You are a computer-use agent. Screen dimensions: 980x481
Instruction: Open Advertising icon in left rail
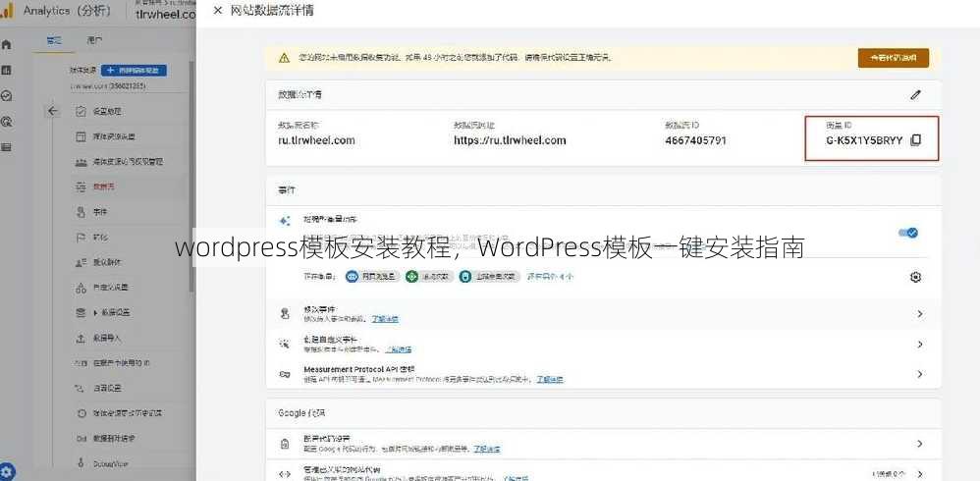pos(6,121)
